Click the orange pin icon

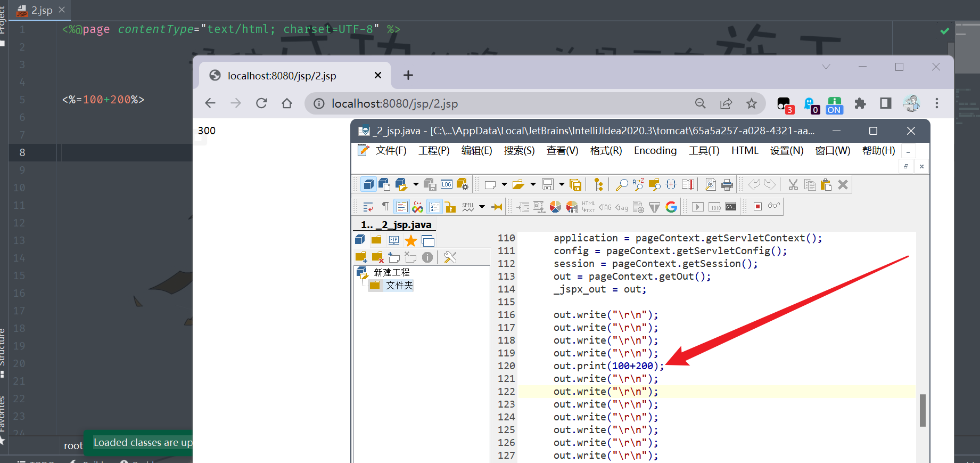click(497, 207)
